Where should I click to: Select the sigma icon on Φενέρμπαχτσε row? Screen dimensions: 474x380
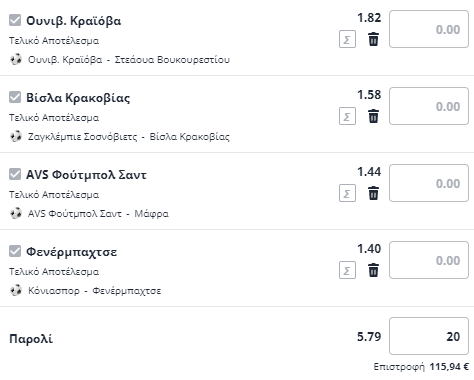(347, 270)
